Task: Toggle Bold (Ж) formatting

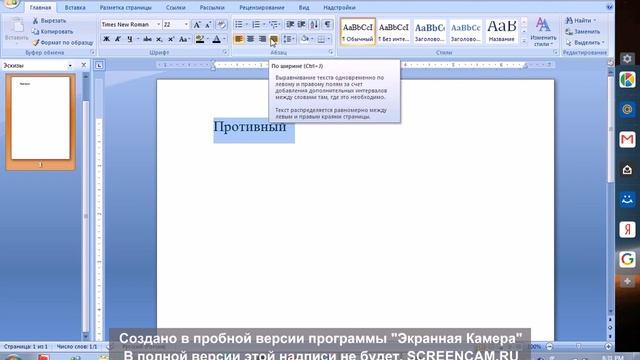Action: coord(106,39)
